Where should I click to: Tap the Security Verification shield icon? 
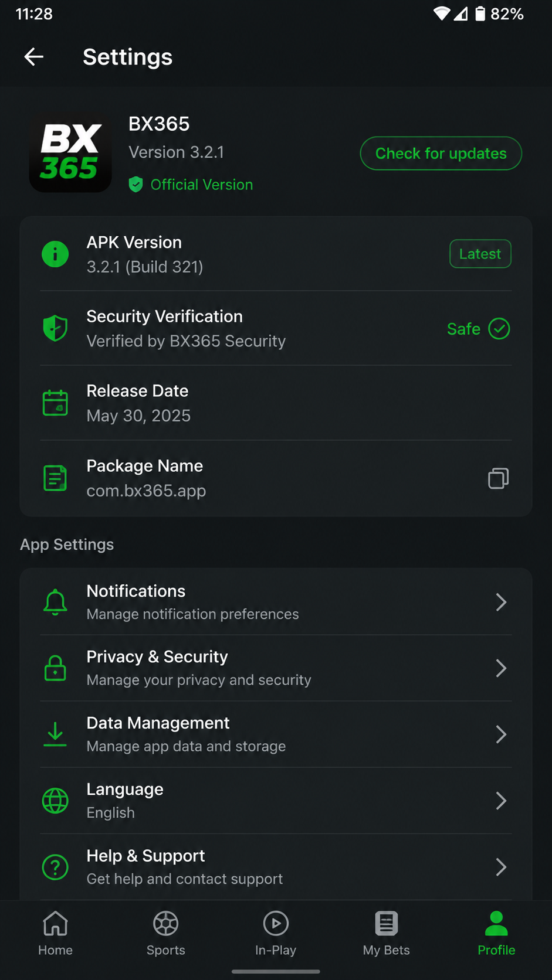pyautogui.click(x=55, y=328)
